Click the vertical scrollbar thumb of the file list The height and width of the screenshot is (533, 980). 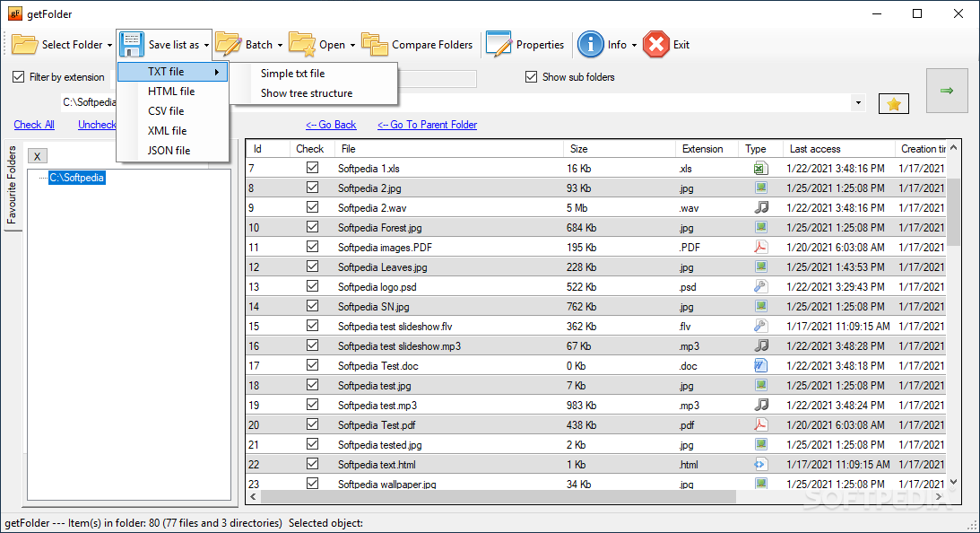[953, 212]
